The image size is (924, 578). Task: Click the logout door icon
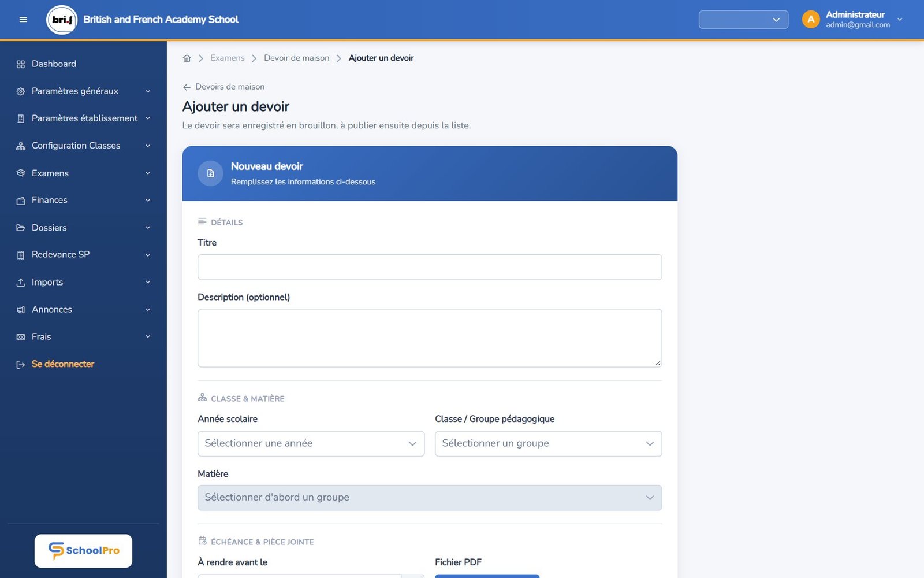[21, 365]
